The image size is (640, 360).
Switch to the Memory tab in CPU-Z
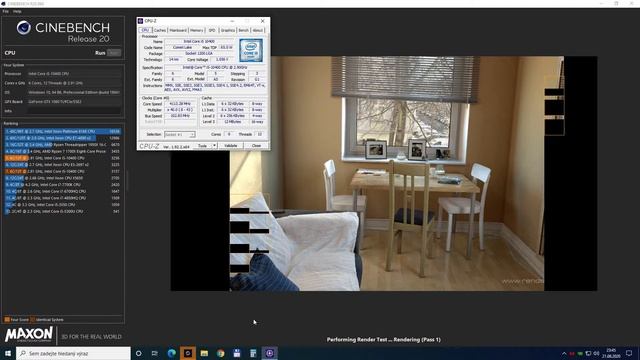196,30
